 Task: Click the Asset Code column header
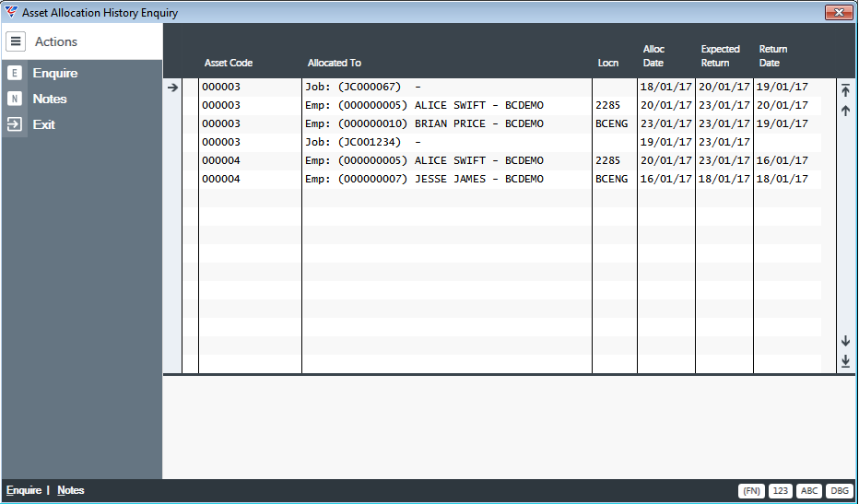coord(229,63)
